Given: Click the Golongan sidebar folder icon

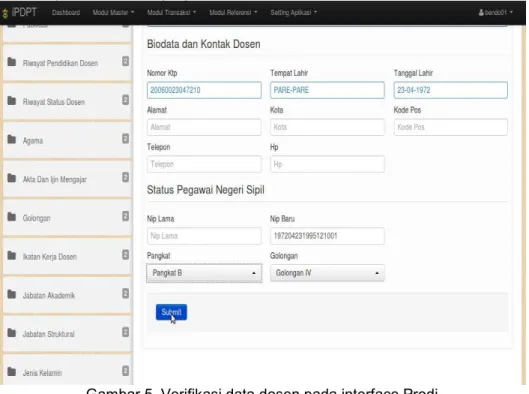Looking at the screenshot, I should [12, 217].
